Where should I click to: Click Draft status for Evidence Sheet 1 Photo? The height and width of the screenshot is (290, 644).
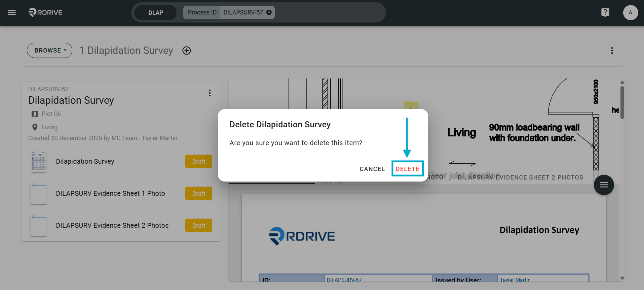click(x=199, y=193)
